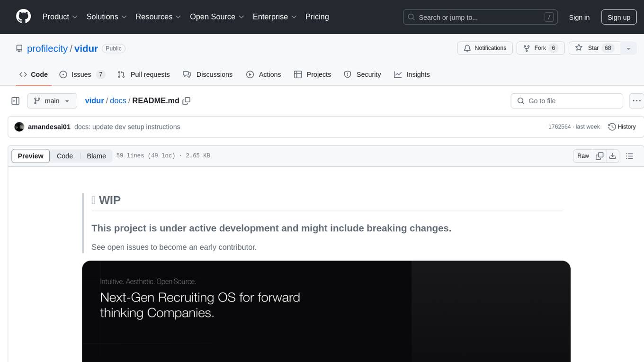Open the more file actions menu
This screenshot has width=644, height=362.
point(636,101)
